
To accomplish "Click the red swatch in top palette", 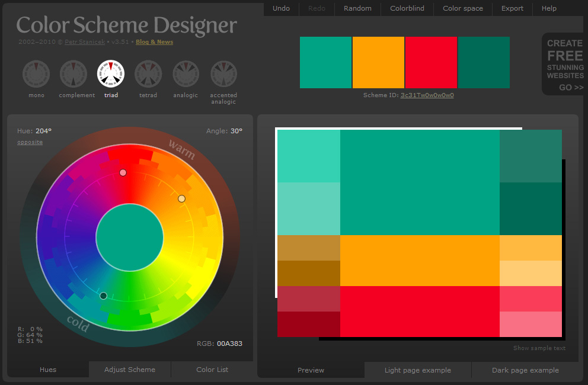I will [x=432, y=63].
